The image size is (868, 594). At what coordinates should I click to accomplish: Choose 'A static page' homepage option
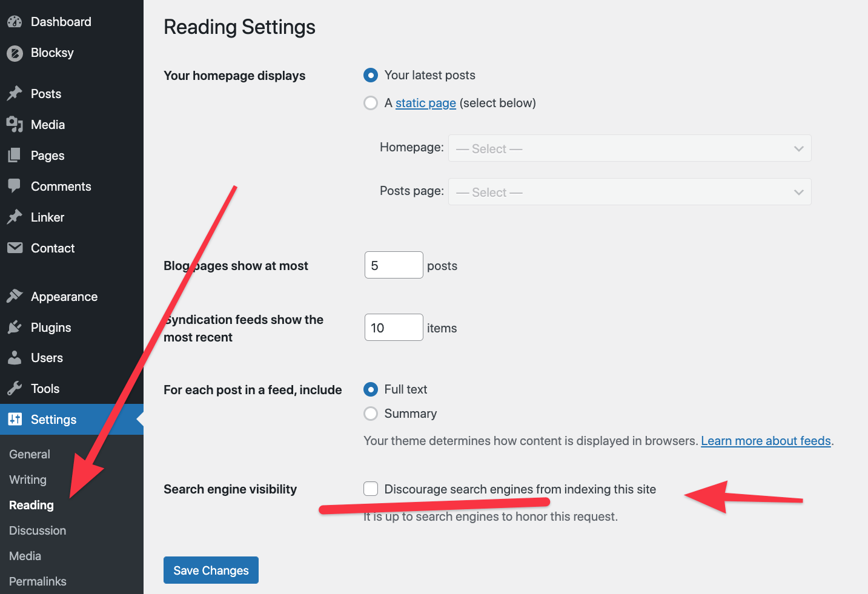point(370,103)
